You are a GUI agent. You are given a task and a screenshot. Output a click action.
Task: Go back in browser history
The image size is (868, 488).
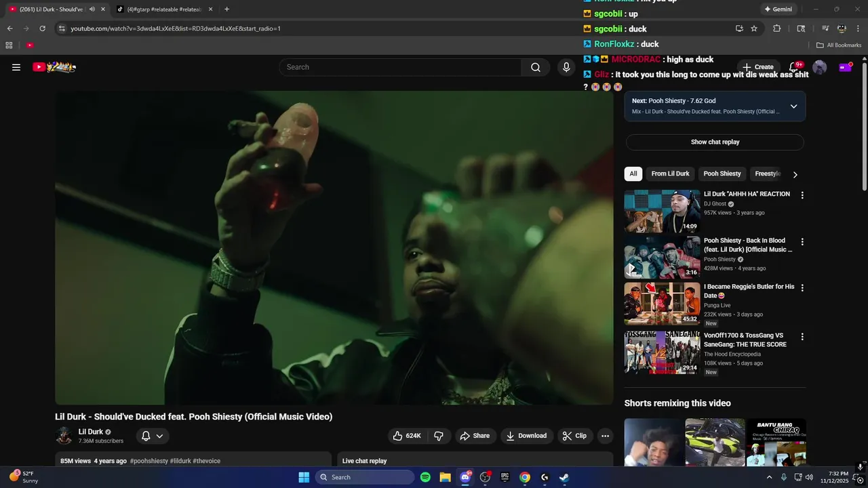coord(10,28)
